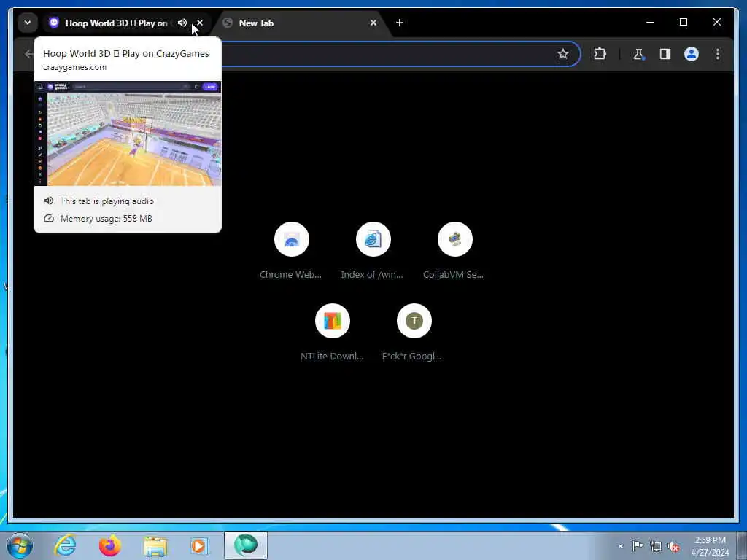This screenshot has height=560, width=747.
Task: Maximize the browser window
Action: [x=683, y=22]
